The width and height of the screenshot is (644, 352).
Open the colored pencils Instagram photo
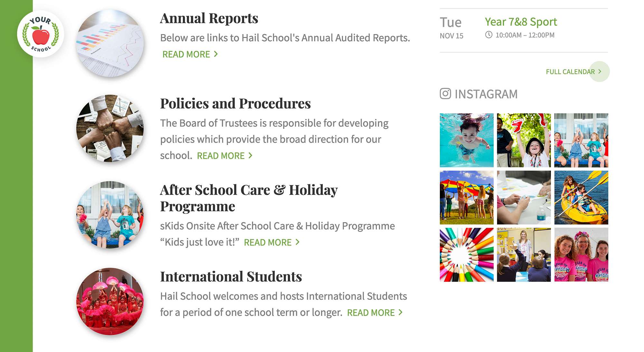[467, 255]
